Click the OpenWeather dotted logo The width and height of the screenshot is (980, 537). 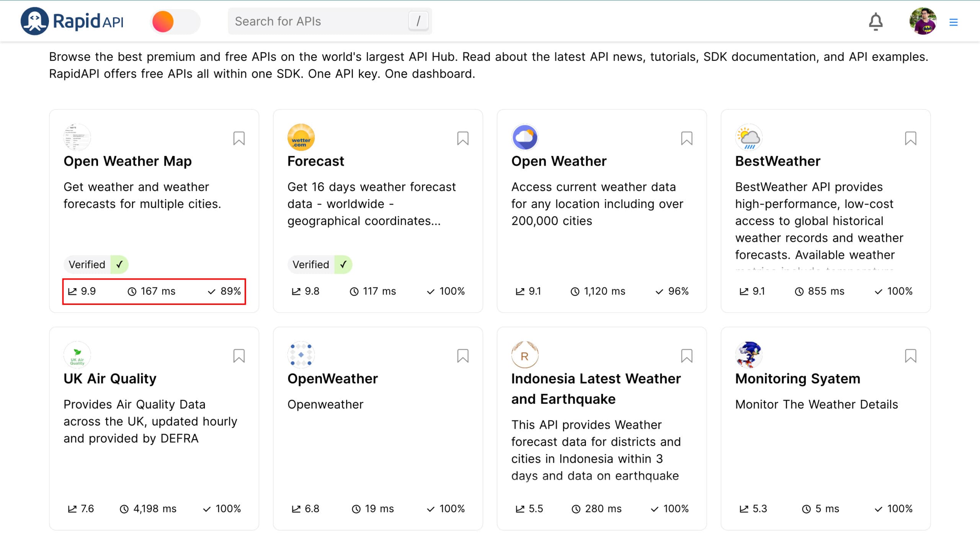(301, 355)
